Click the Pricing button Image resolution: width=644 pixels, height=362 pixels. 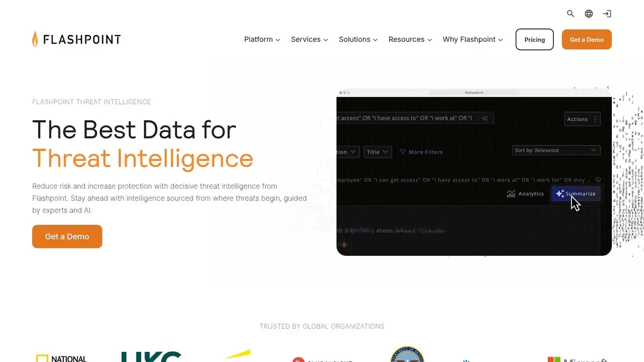tap(535, 39)
